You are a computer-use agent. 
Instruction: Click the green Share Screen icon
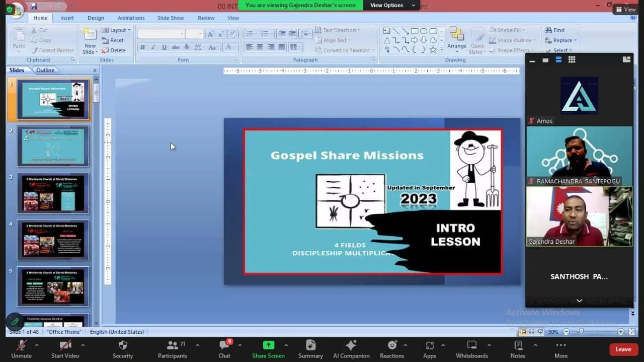pos(269,345)
